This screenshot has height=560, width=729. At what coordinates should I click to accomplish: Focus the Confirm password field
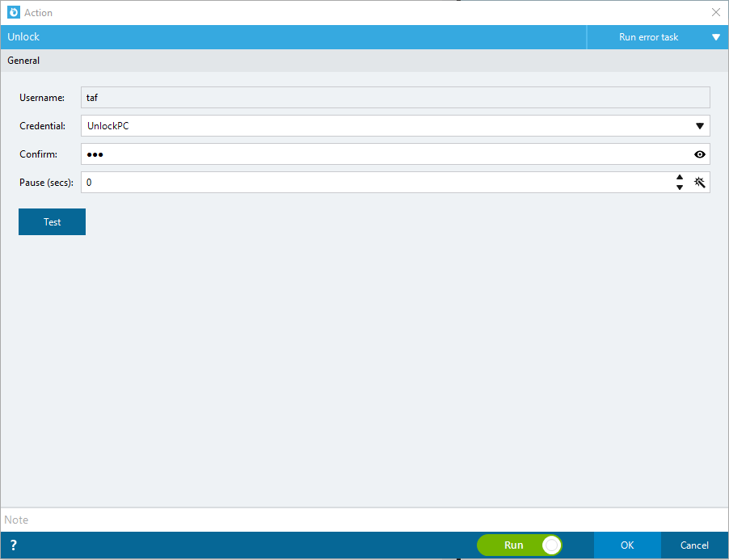386,154
